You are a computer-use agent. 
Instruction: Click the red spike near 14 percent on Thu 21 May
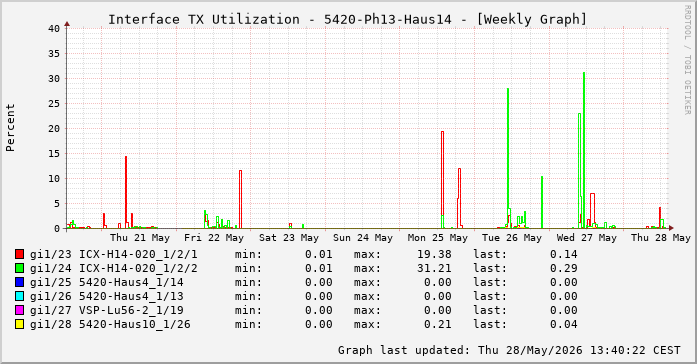click(x=126, y=192)
